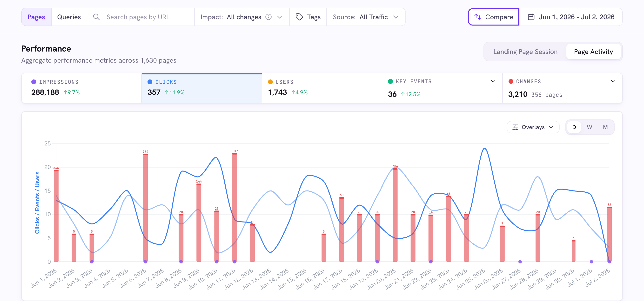The image size is (644, 301).
Task: Click the purple marker on Jun 3
Action: click(92, 262)
